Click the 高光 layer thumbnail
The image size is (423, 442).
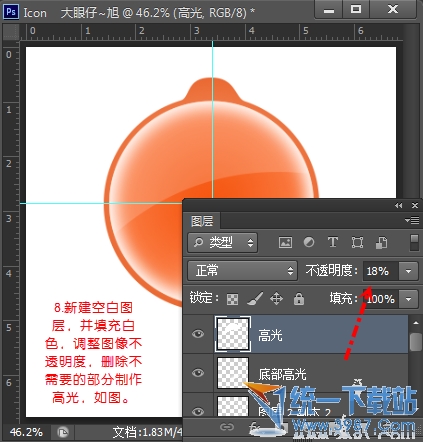233,334
